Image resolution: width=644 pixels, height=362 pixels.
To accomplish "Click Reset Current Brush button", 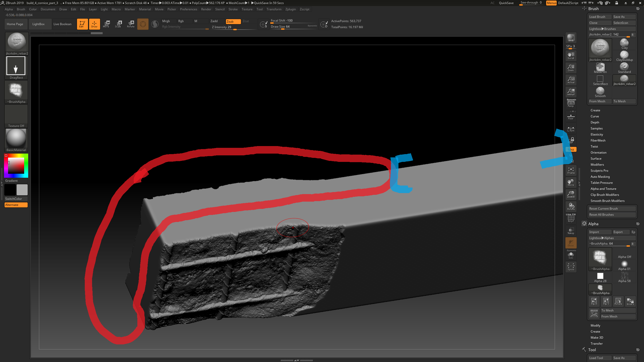I will [611, 209].
